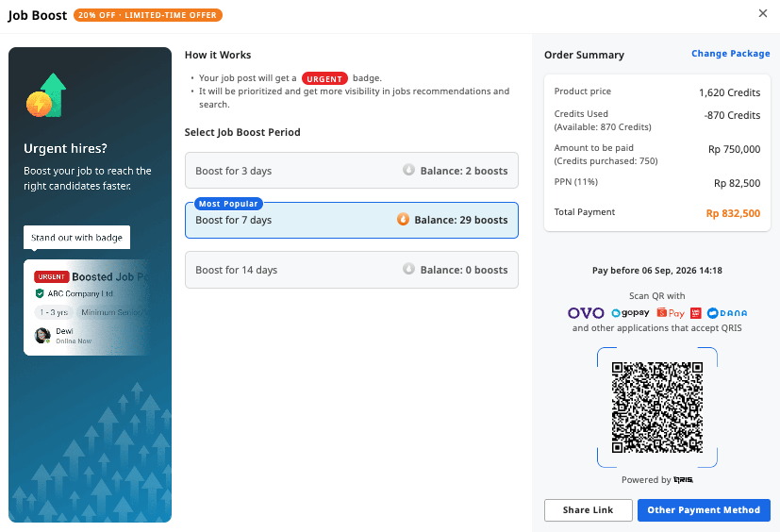Click the Rp 832,500 total payment amount
The width and height of the screenshot is (780, 532).
(x=733, y=213)
